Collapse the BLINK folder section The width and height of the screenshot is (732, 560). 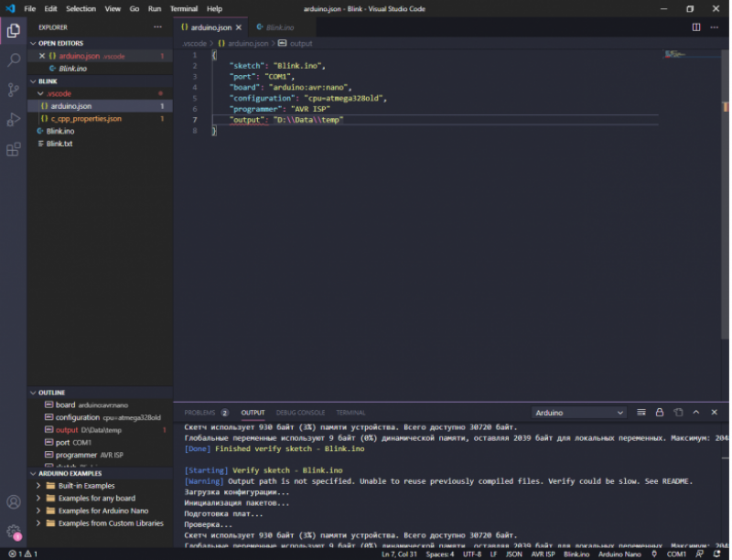tap(33, 81)
